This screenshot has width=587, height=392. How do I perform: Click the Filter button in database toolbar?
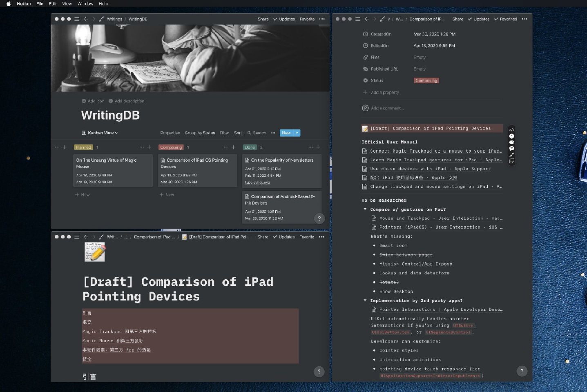coord(224,133)
